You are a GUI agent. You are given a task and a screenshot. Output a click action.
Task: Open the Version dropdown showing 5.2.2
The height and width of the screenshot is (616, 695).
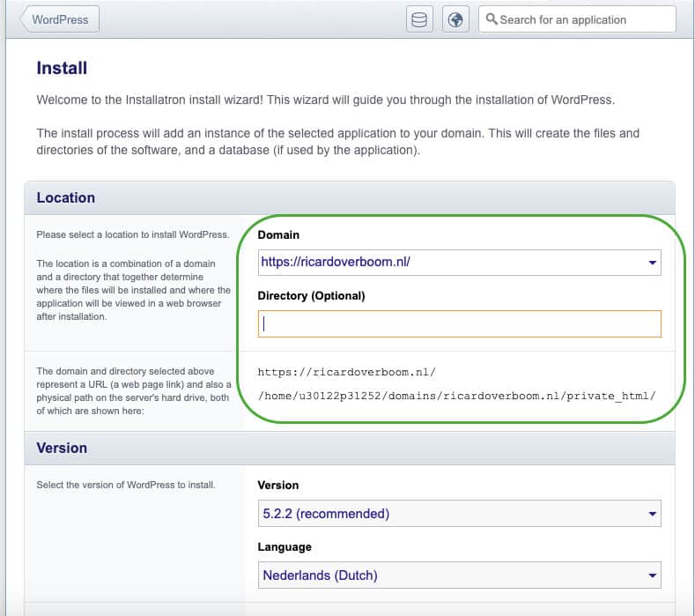click(x=459, y=514)
